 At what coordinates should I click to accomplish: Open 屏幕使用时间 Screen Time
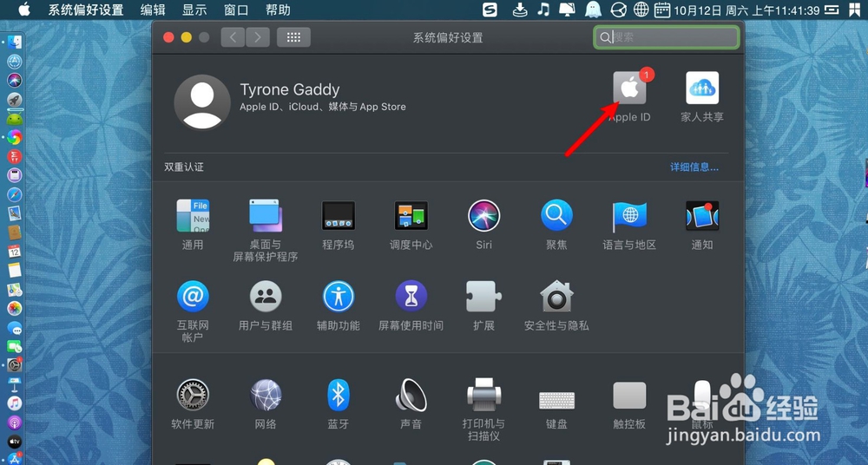coord(411,296)
